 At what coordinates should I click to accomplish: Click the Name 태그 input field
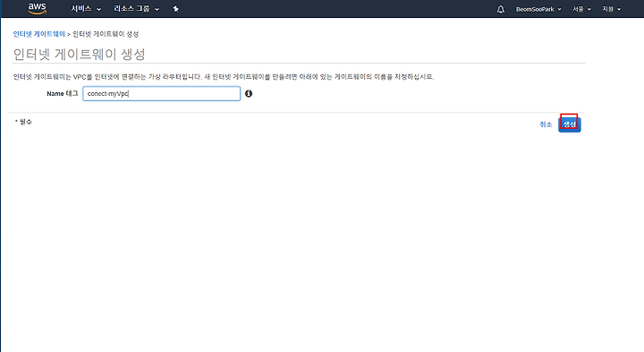tap(161, 93)
